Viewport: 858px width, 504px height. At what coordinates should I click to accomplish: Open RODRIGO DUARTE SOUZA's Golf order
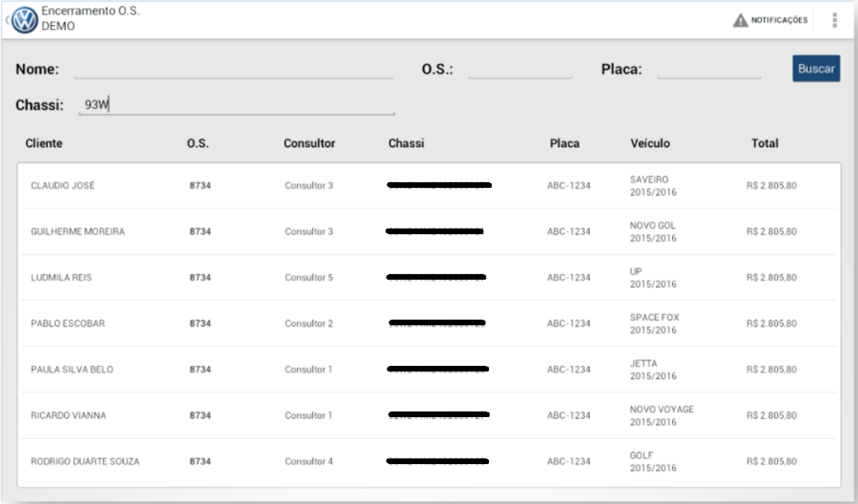85,461
